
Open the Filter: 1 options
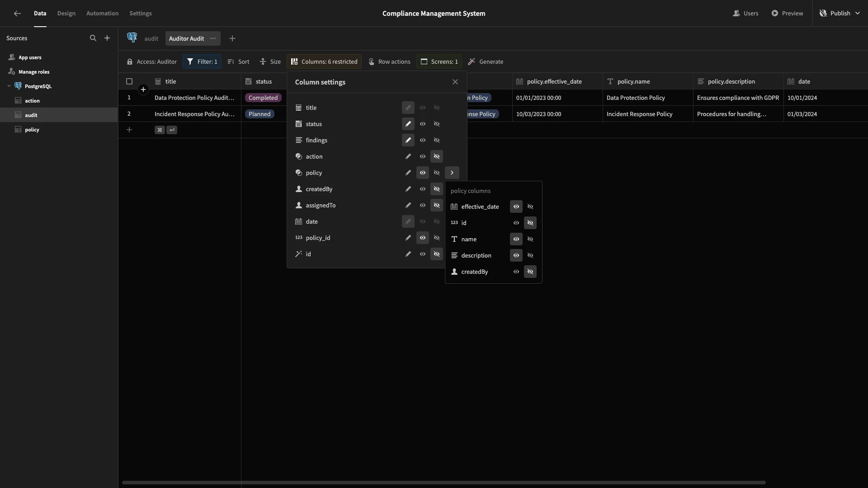tap(202, 62)
